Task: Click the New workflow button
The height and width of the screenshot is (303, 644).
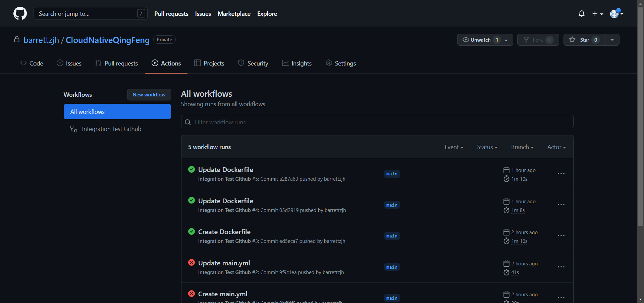Action: click(x=149, y=95)
